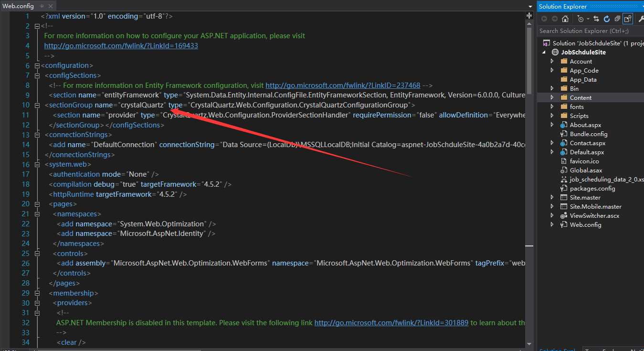Collapse the pages outline on line 20
Image resolution: width=644 pixels, height=351 pixels.
coord(37,204)
